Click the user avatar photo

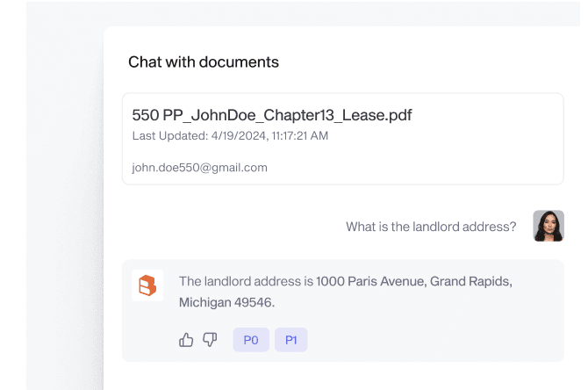click(549, 226)
